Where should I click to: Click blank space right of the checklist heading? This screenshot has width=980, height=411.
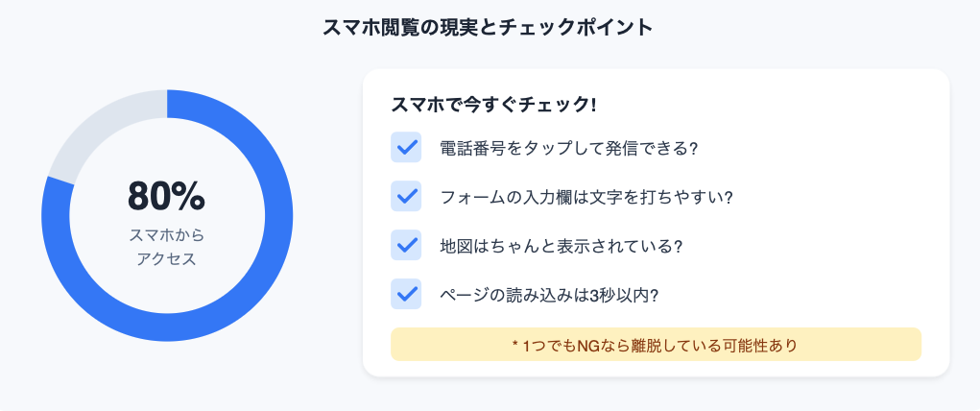768,104
